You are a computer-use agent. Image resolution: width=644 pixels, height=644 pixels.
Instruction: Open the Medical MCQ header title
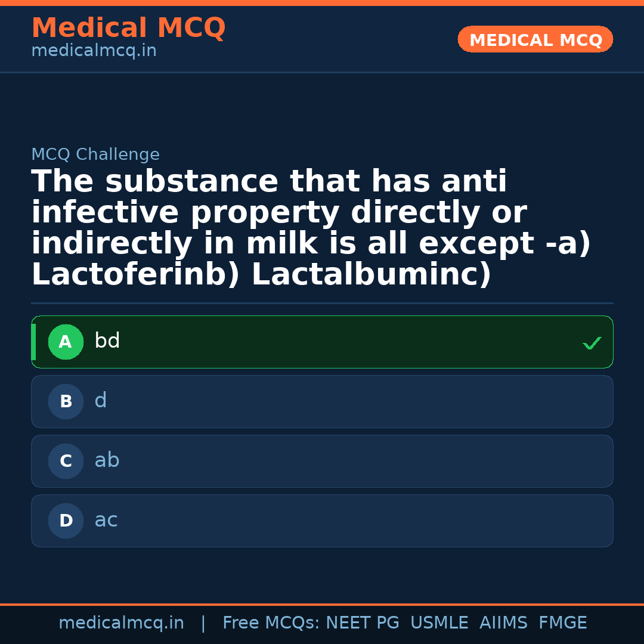pos(128,28)
